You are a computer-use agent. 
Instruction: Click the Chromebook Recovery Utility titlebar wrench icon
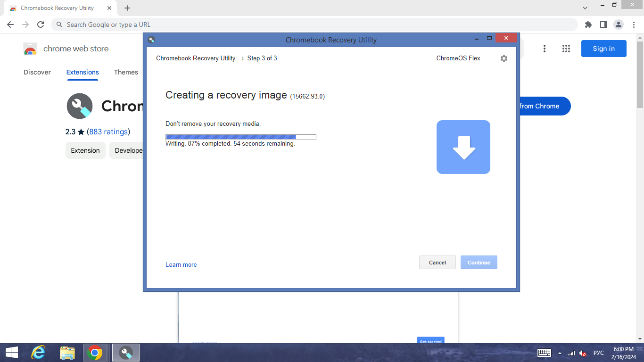click(151, 40)
